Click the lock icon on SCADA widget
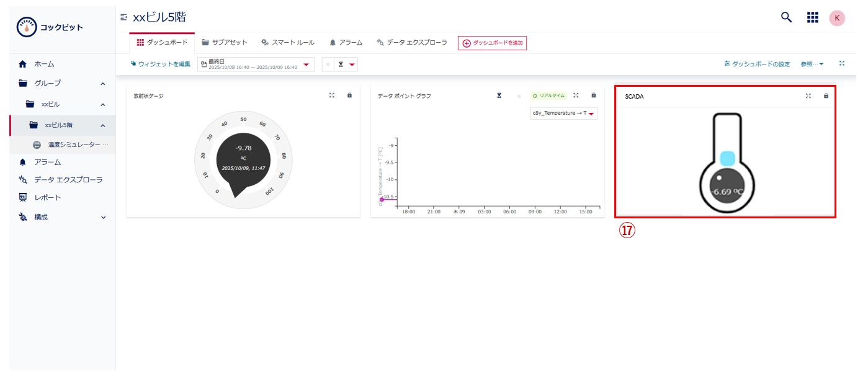Image resolution: width=868 pixels, height=374 pixels. pos(826,96)
